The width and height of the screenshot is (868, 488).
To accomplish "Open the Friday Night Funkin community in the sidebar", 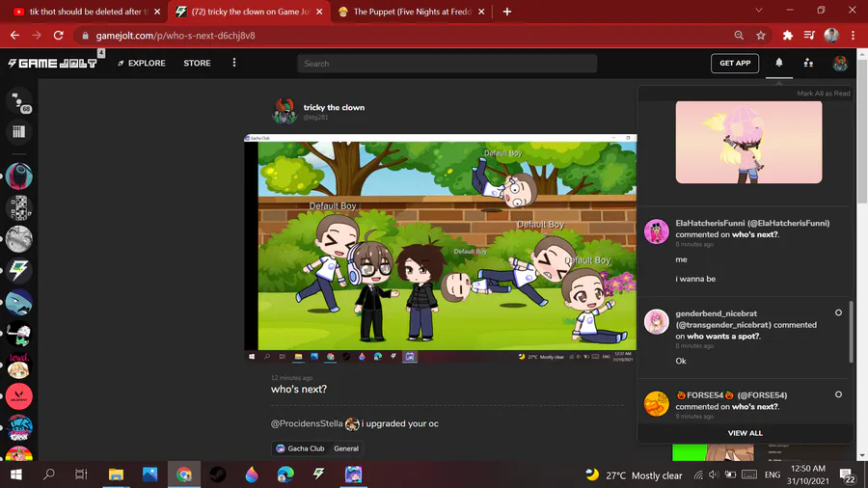I will pos(19,428).
